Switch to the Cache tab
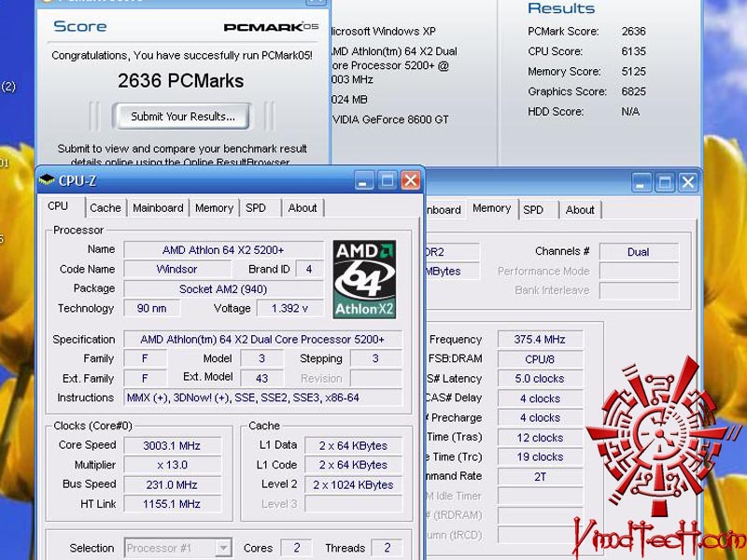747x560 pixels. (106, 208)
